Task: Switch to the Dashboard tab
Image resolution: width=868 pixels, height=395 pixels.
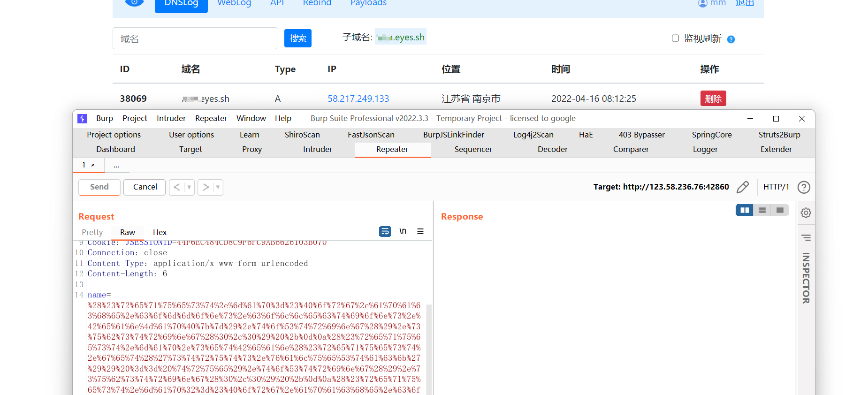Action: tap(115, 149)
